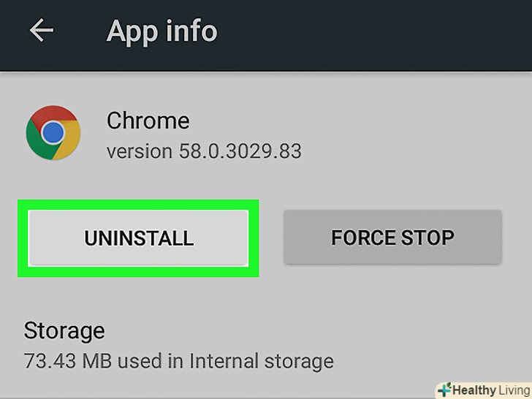Select the version 58.0.3029.83 text
This screenshot has width=532, height=399.
click(x=204, y=151)
